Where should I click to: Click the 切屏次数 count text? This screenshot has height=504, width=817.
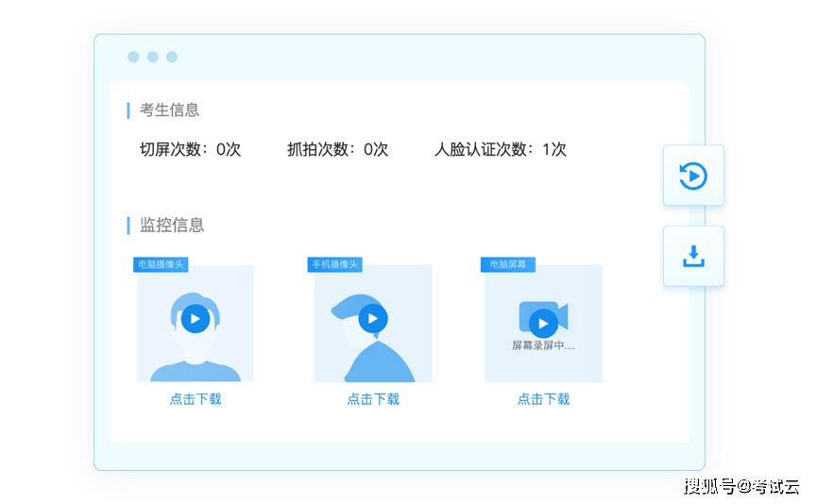[x=190, y=149]
